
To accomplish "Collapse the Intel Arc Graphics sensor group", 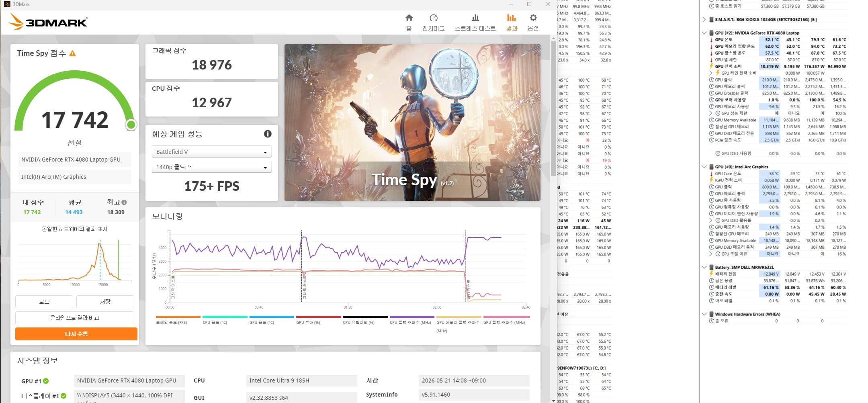I will [704, 167].
